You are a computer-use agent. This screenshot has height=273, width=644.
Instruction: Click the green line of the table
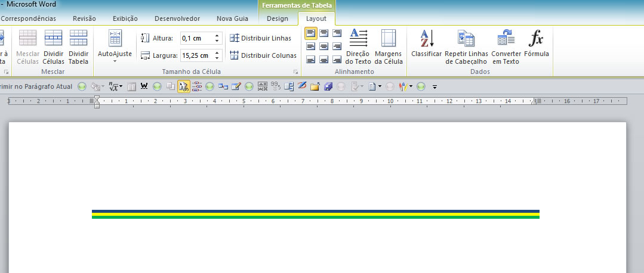[315, 217]
